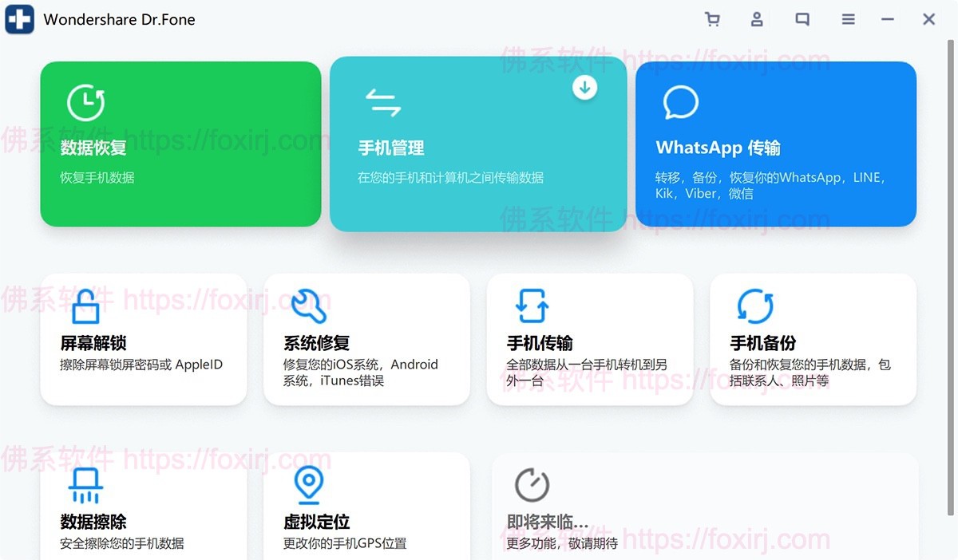Open the shopping cart in title bar
958x560 pixels.
click(x=712, y=19)
